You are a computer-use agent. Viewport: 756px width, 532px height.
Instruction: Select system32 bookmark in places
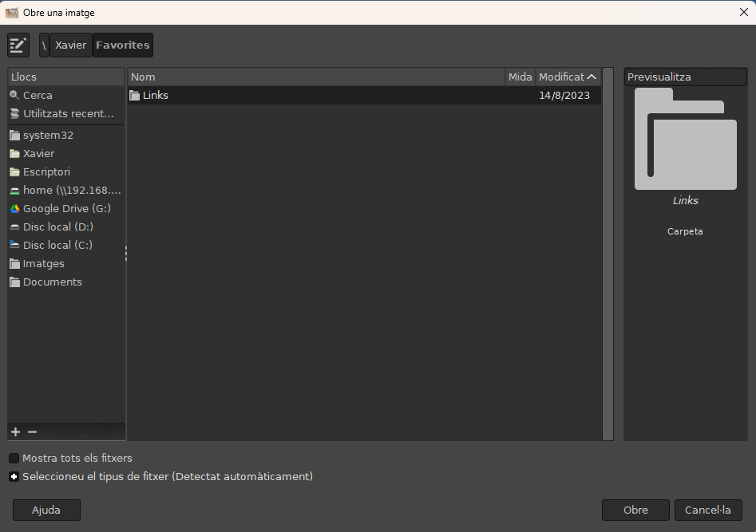tap(66, 136)
